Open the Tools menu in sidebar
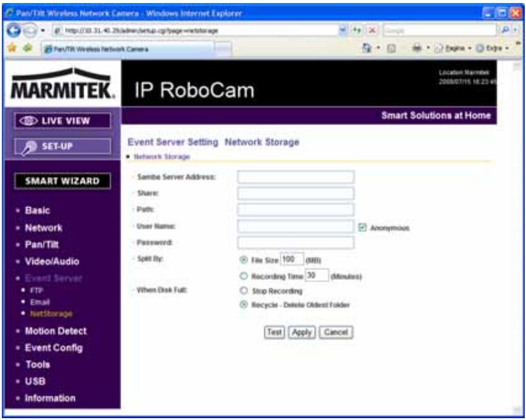The height and width of the screenshot is (420, 526). coord(37,365)
